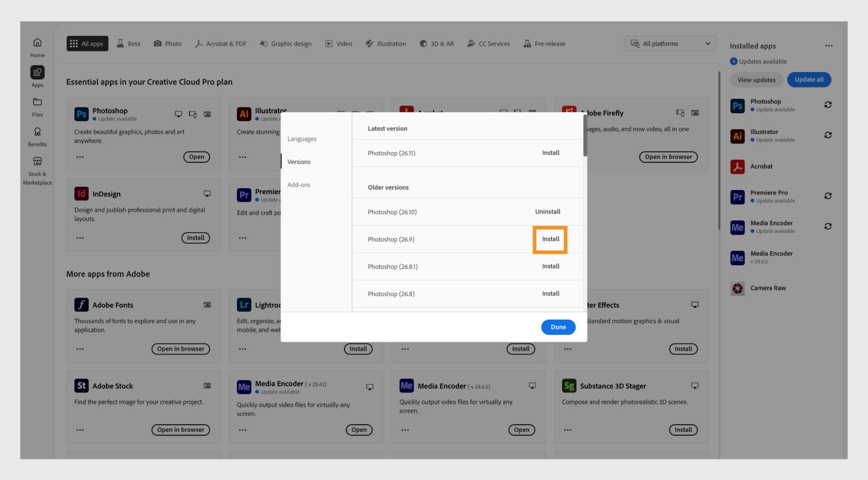Open Files in the sidebar
Viewport: 868px width, 480px height.
[x=38, y=107]
